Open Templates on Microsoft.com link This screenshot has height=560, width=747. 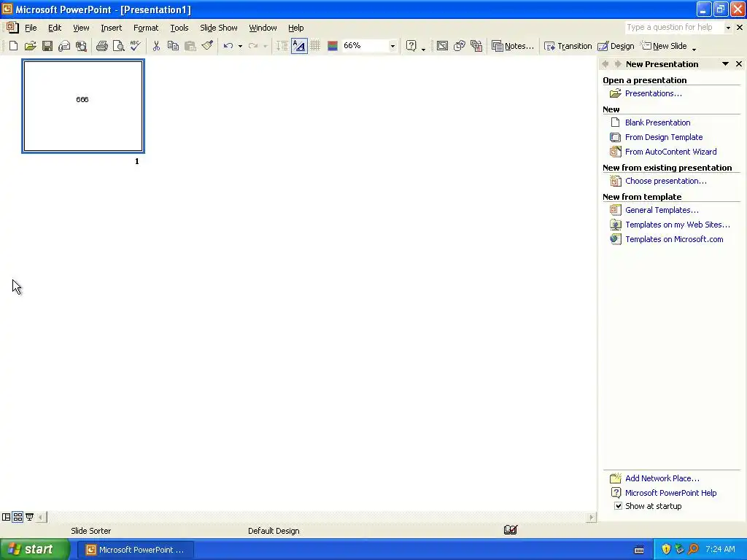(674, 239)
